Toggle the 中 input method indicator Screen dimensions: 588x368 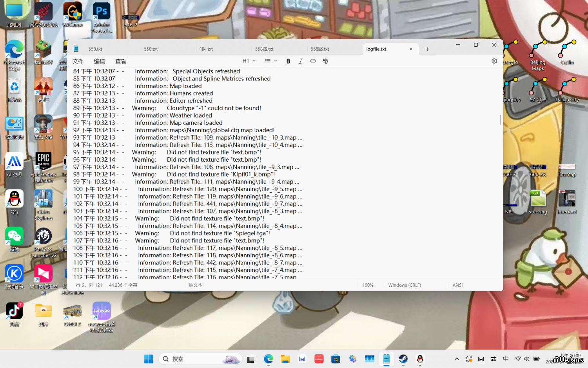pyautogui.click(x=506, y=359)
